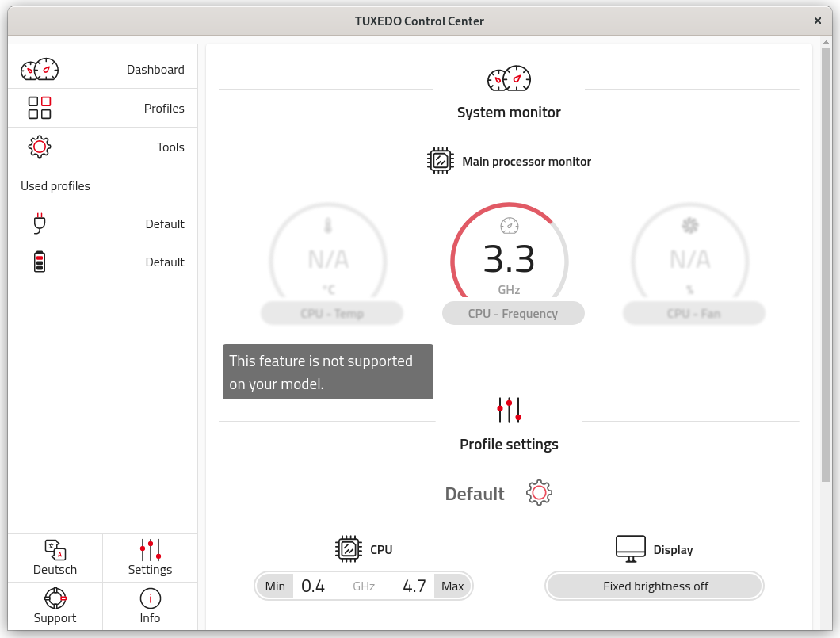Toggle Fixed brightness off for Display
The height and width of the screenshot is (638, 840).
(654, 586)
